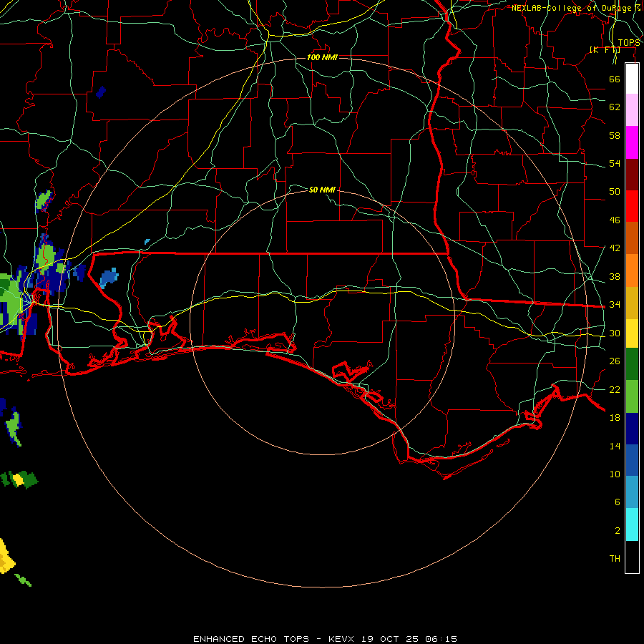Click the legend value 54
This screenshot has height=644, width=644.
point(615,163)
